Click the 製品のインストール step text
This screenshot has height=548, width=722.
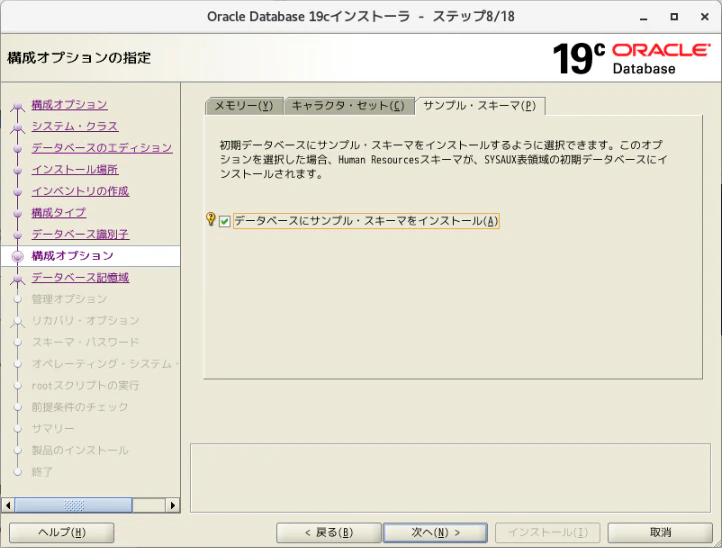click(80, 450)
